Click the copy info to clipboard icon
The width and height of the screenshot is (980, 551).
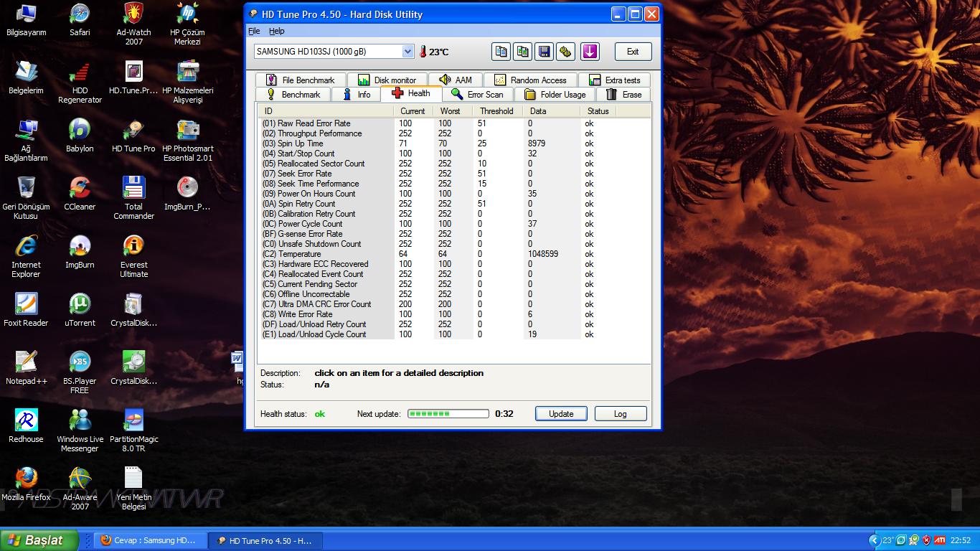tap(501, 52)
